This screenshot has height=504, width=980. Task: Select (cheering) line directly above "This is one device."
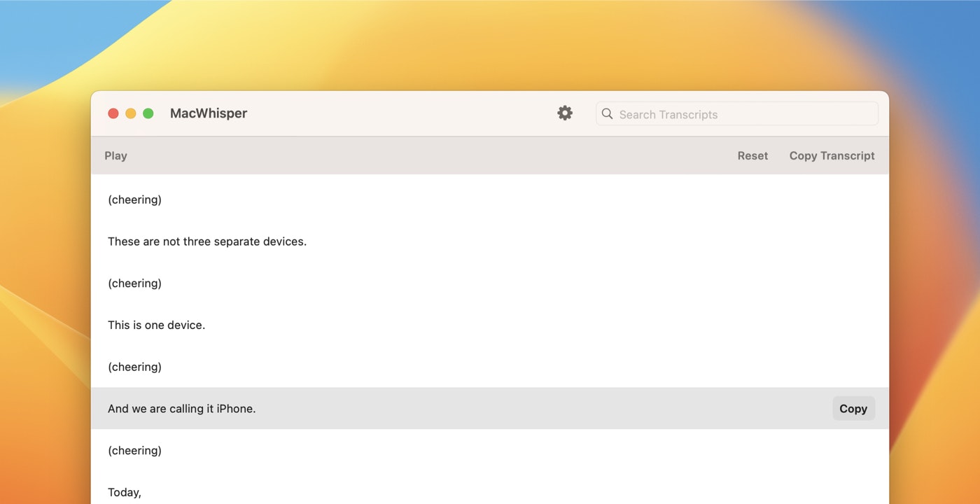135,283
